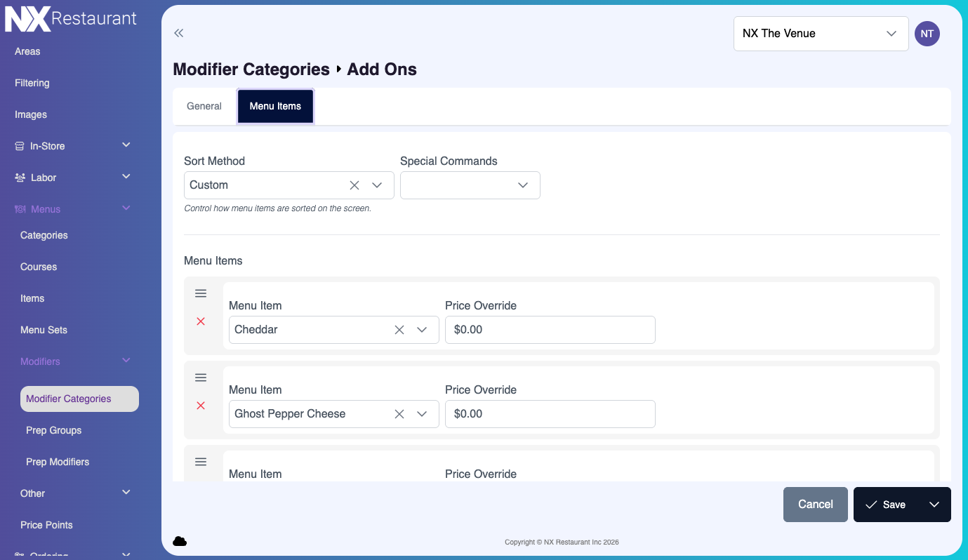Open the Save button options arrow
This screenshot has height=560, width=968.
(x=934, y=505)
